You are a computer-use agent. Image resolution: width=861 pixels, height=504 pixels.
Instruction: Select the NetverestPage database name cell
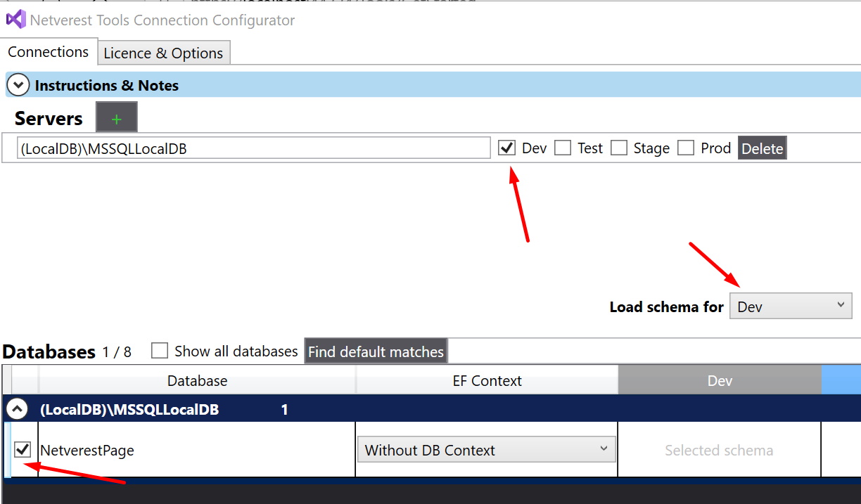point(197,450)
